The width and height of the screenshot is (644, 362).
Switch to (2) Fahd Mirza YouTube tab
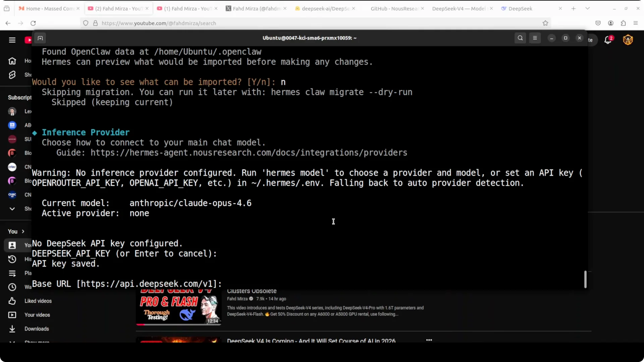point(118,9)
